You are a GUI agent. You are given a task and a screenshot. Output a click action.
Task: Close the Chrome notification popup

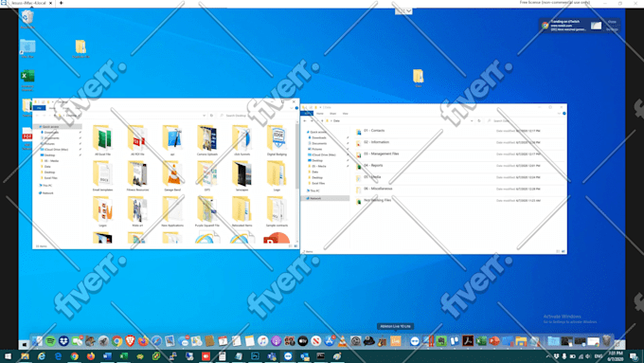tap(612, 22)
